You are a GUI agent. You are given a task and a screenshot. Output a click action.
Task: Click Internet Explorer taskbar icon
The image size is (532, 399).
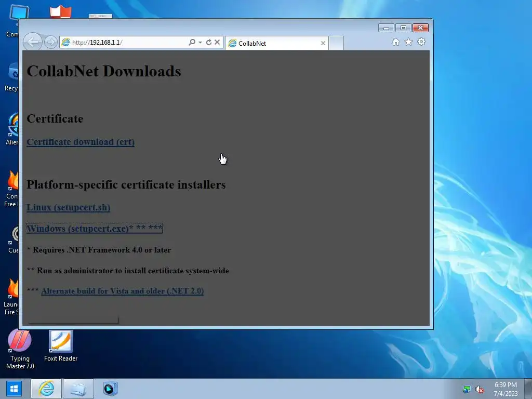[46, 389]
